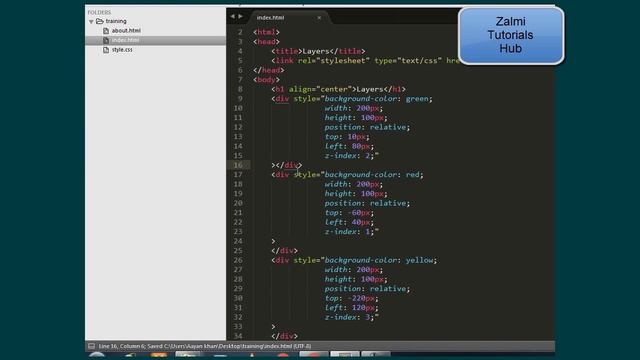
Task: Click the z-index 2 line
Action: tap(352, 156)
